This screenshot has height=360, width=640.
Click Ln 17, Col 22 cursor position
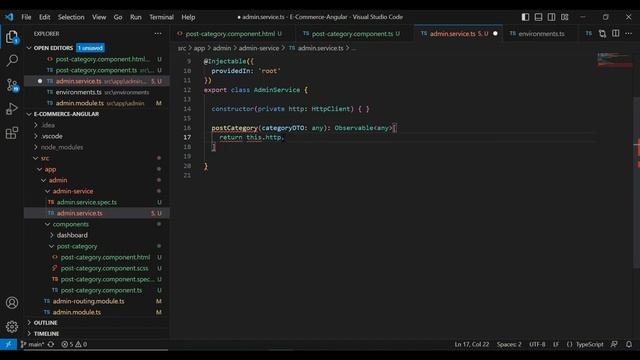[x=471, y=344]
